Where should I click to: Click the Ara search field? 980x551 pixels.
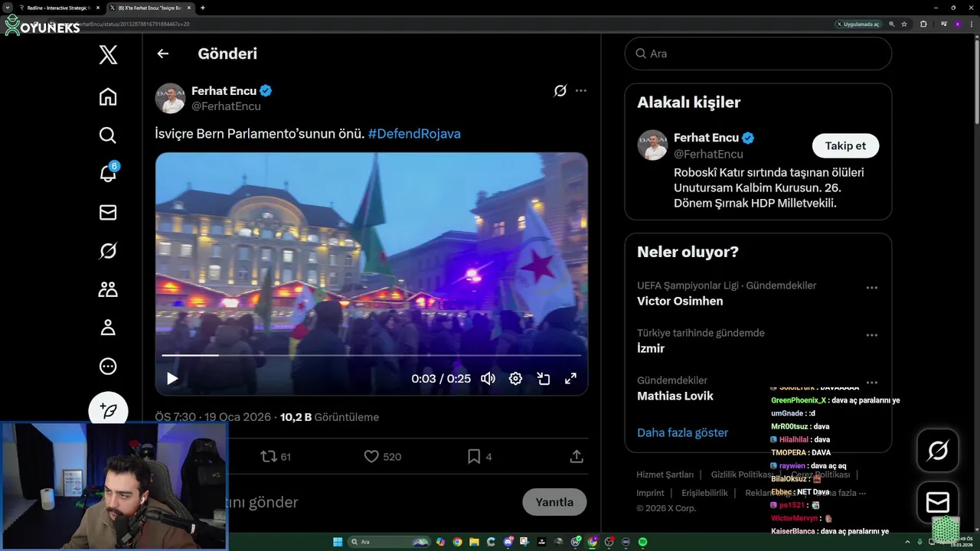click(x=758, y=54)
